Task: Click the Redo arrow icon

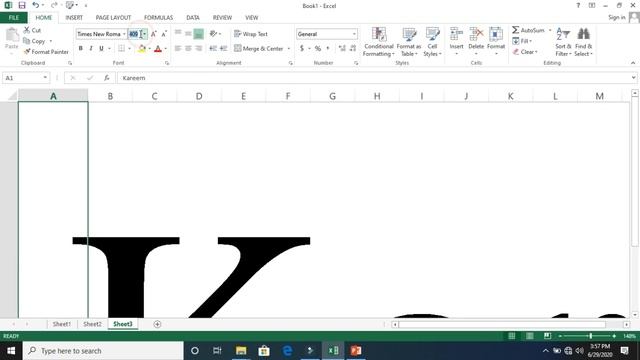Action: 54,5
